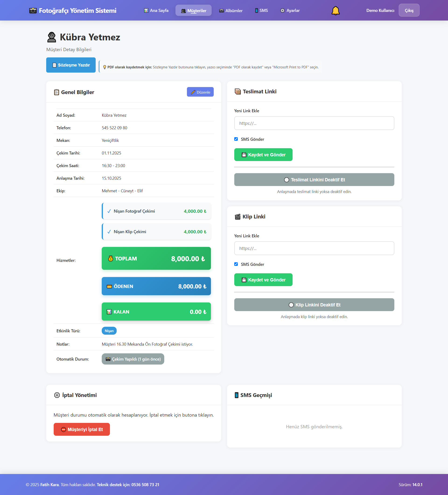Click the camera logo in header

coord(33,11)
